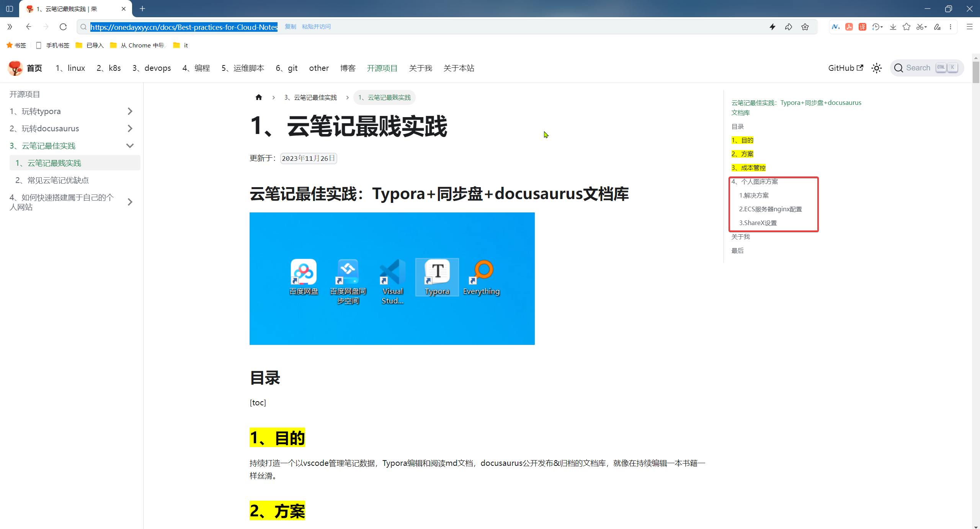Open the 'other' navbar item
980x529 pixels.
[x=319, y=68]
